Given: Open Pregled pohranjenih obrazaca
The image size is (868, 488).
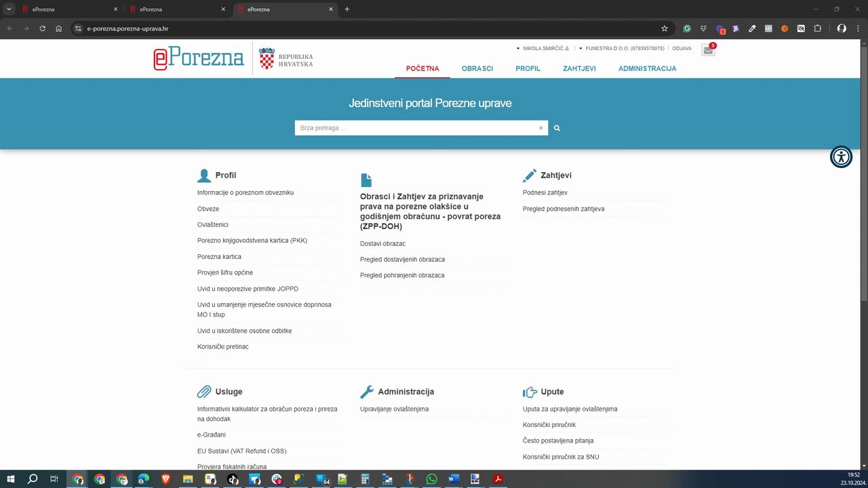Looking at the screenshot, I should (x=402, y=276).
